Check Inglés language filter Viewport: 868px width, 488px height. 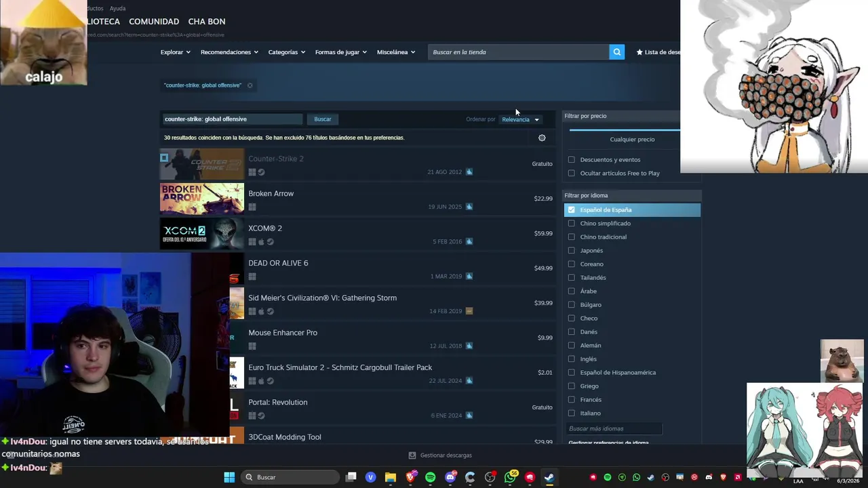coord(571,359)
